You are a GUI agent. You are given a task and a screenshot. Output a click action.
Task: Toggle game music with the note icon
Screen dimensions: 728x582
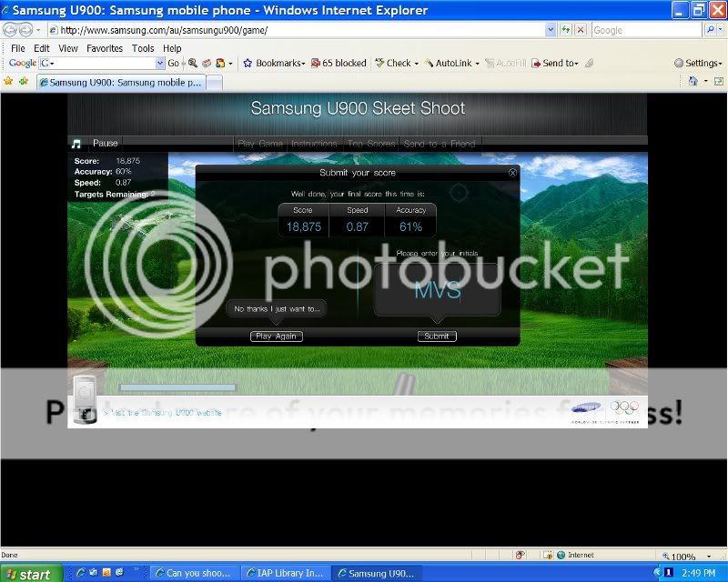(x=76, y=144)
